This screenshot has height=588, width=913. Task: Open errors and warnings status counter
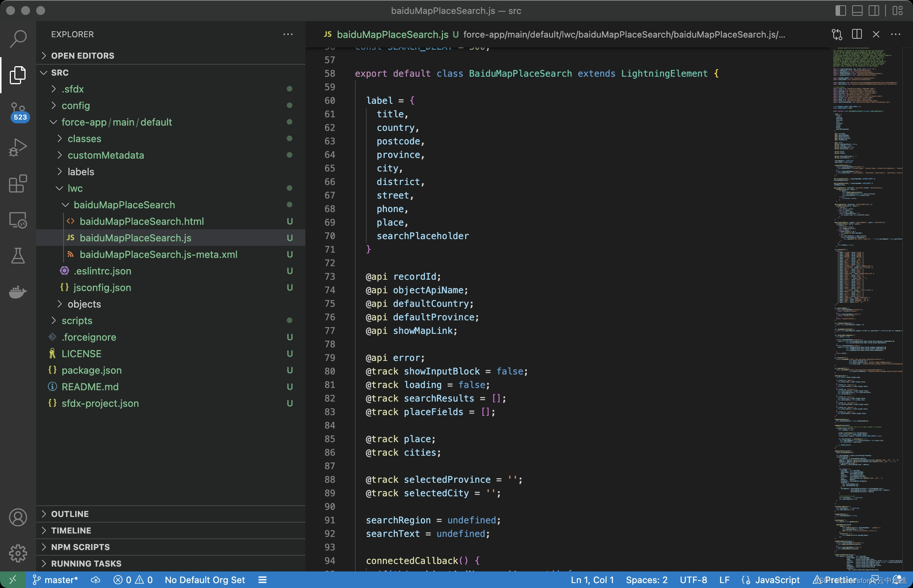(x=133, y=580)
